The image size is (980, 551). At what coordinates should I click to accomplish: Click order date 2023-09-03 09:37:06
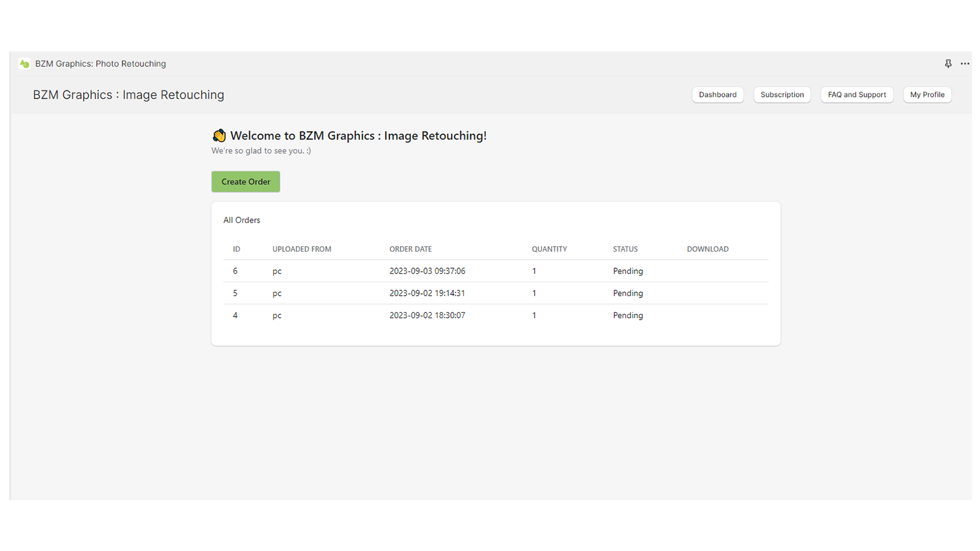coord(428,271)
